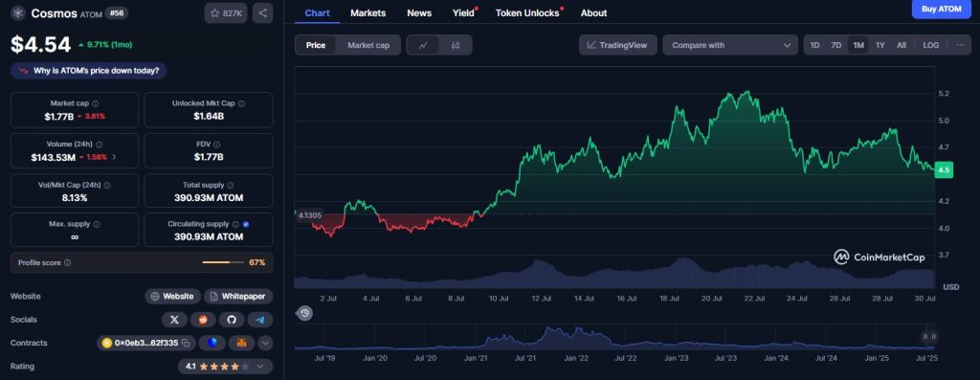Open the GitHub social link
Viewport: 980px width, 380px height.
pos(232,320)
